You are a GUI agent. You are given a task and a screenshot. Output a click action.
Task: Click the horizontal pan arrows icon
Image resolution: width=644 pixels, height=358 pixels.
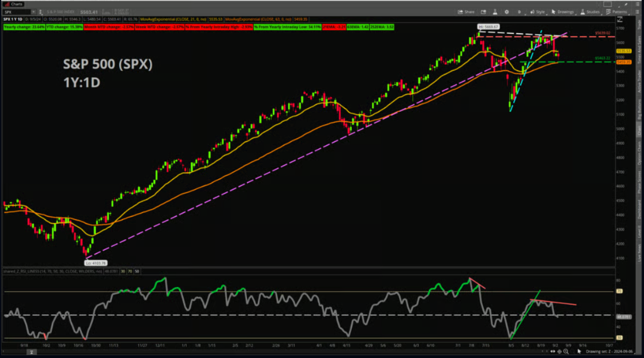click(553, 351)
